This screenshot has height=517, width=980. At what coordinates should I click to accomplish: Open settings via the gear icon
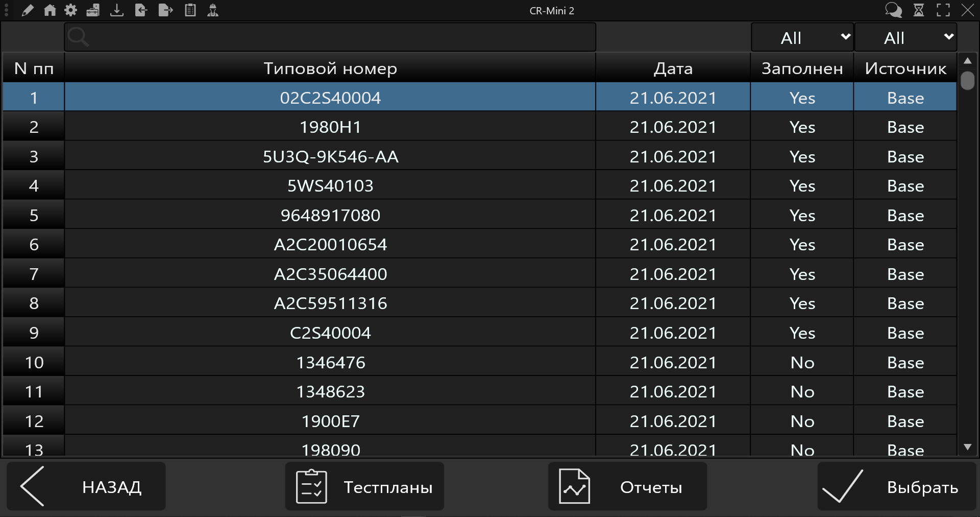(71, 10)
